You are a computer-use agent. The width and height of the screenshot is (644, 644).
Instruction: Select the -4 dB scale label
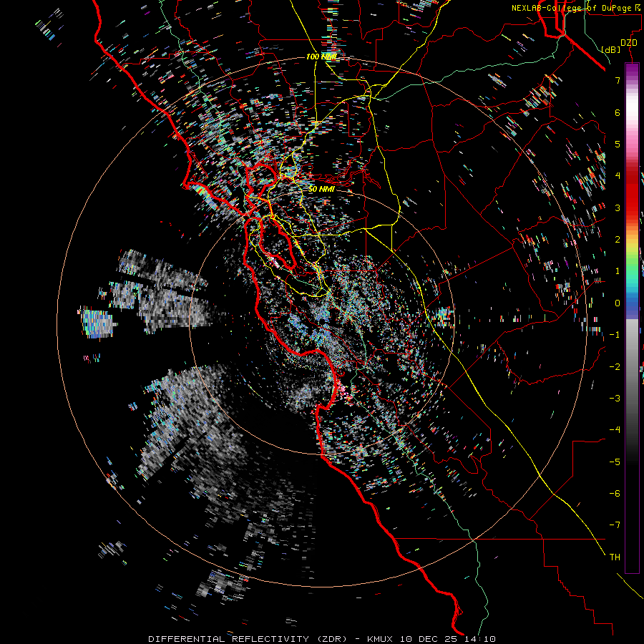[615, 429]
